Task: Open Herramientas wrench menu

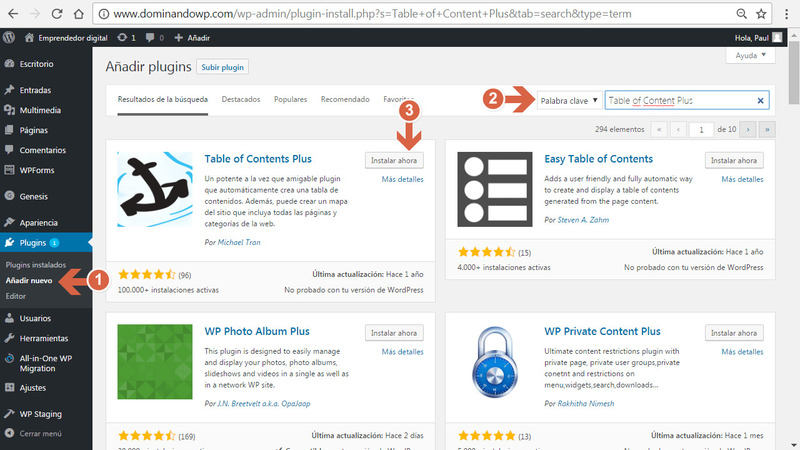Action: [x=9, y=338]
